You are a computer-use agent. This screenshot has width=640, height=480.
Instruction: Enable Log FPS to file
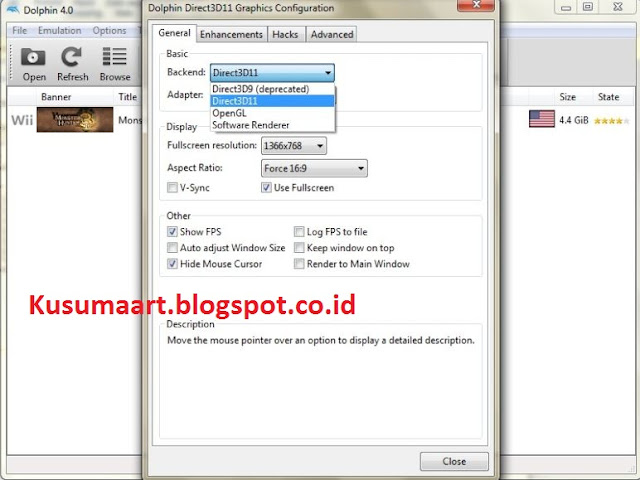[x=299, y=232]
